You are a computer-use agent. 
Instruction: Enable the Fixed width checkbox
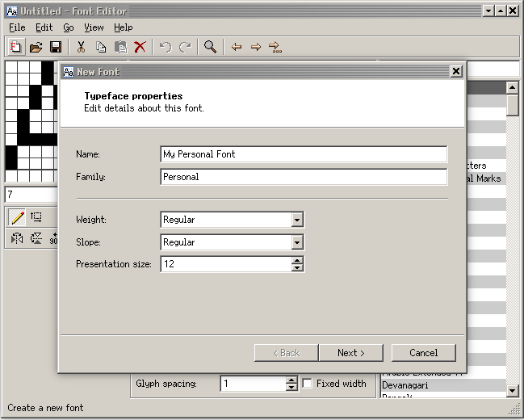point(308,384)
